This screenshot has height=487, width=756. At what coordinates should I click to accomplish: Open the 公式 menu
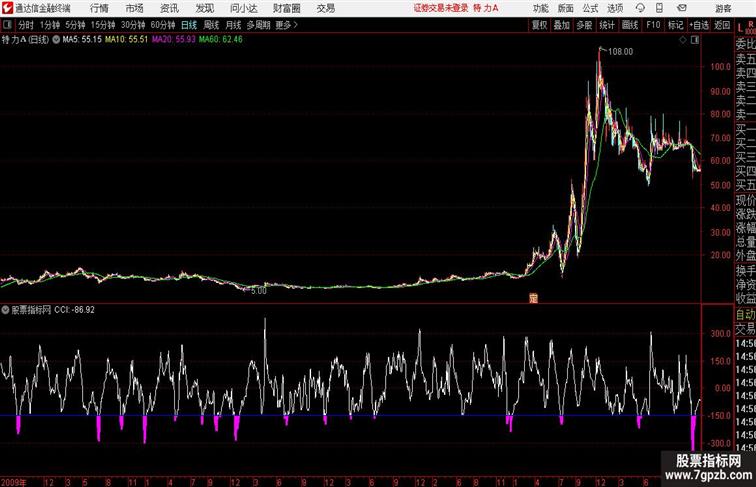pyautogui.click(x=590, y=8)
